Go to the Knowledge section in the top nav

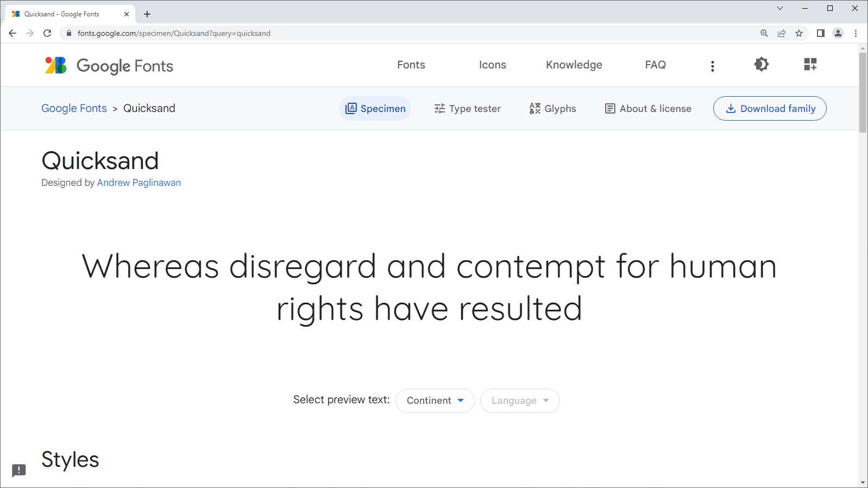coord(574,65)
